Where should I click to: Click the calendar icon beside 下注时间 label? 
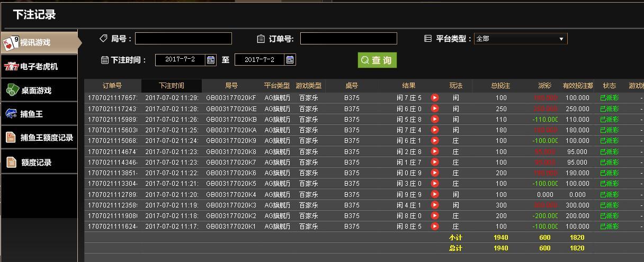tap(105, 60)
